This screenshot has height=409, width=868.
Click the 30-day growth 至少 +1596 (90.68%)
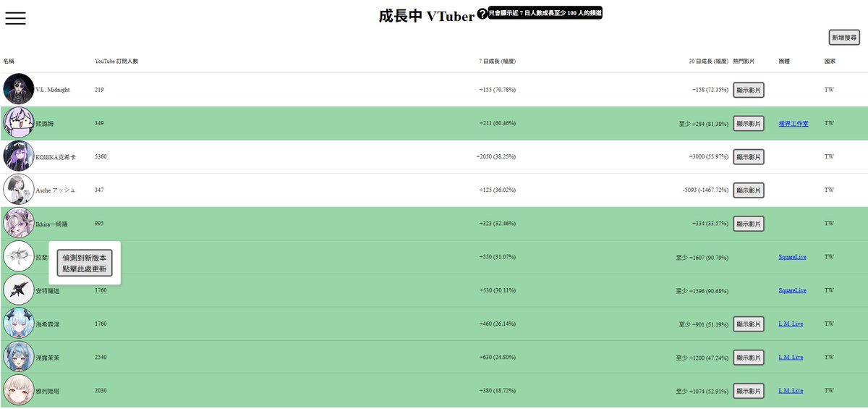[x=702, y=290]
